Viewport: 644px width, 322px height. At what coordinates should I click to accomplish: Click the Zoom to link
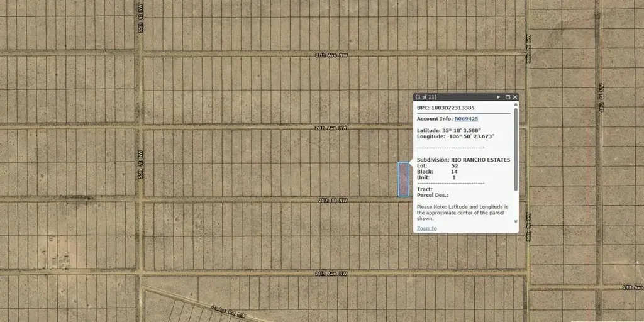[426, 228]
